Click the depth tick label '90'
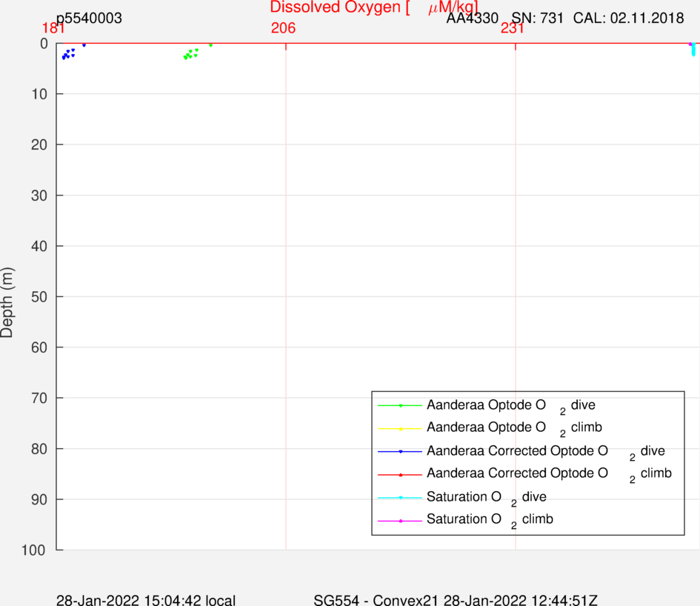Screen dimensions: 700x606 (x=39, y=499)
